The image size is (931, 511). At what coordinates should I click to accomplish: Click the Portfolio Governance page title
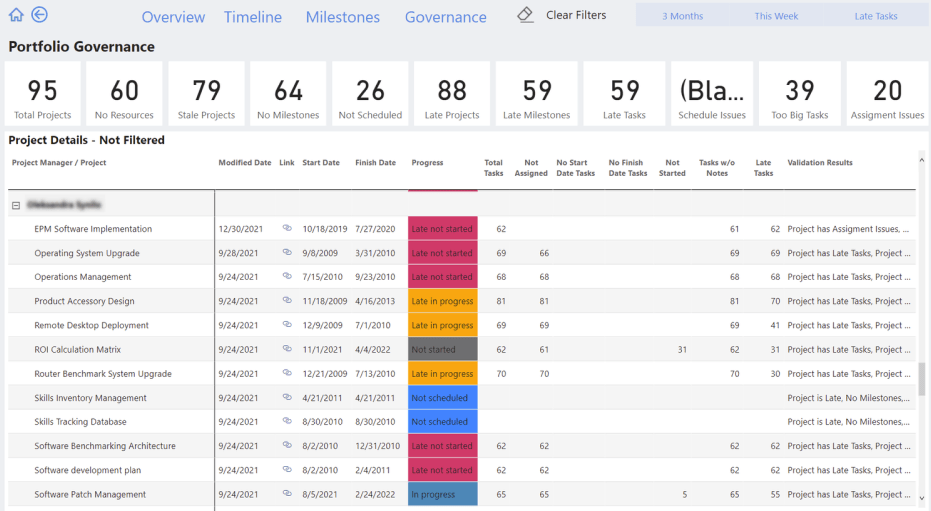(x=81, y=46)
